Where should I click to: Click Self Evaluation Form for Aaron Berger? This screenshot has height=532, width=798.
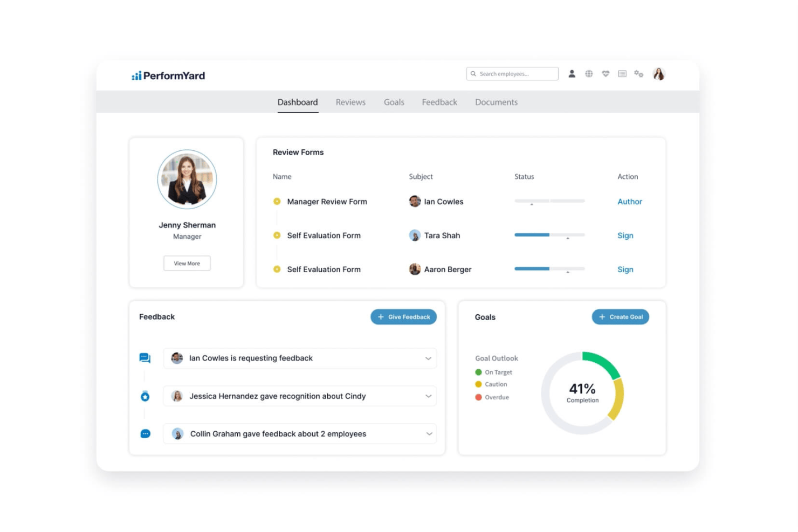click(324, 270)
